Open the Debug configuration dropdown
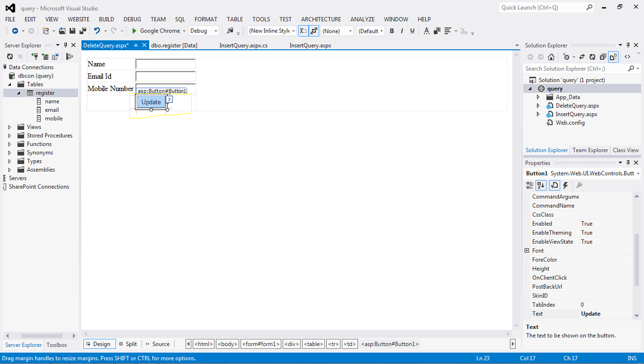The width and height of the screenshot is (644, 364). coord(216,31)
